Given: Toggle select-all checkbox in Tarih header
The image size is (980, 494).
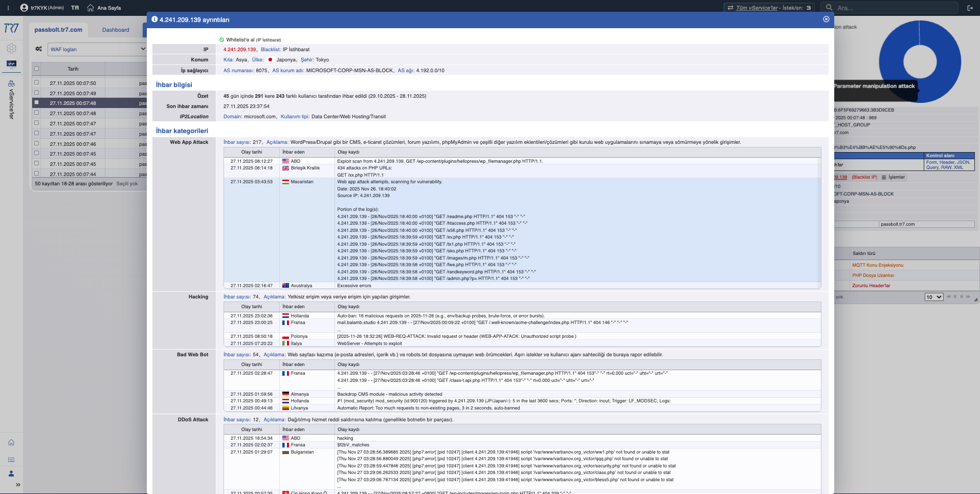Looking at the screenshot, I should (36, 69).
